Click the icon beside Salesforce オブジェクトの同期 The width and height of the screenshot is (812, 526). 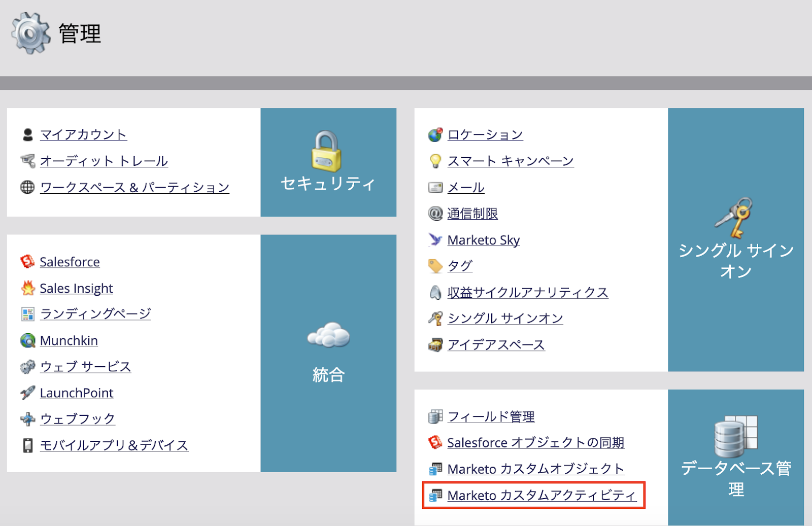[x=435, y=443]
